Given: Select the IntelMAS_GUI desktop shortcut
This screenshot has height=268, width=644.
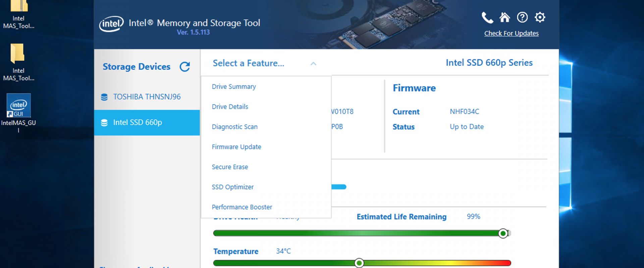Looking at the screenshot, I should click(18, 113).
